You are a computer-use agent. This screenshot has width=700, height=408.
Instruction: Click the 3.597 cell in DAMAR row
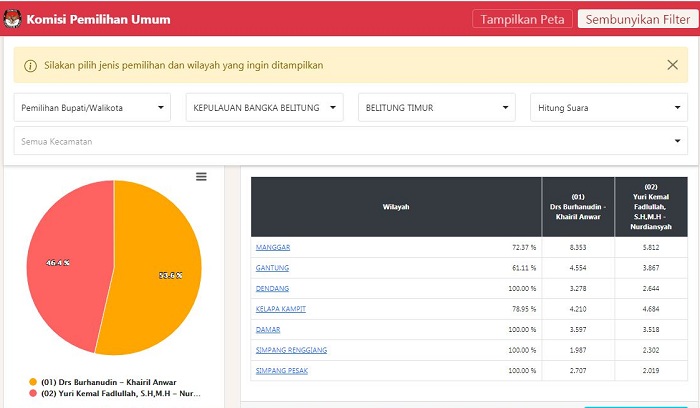tap(578, 329)
